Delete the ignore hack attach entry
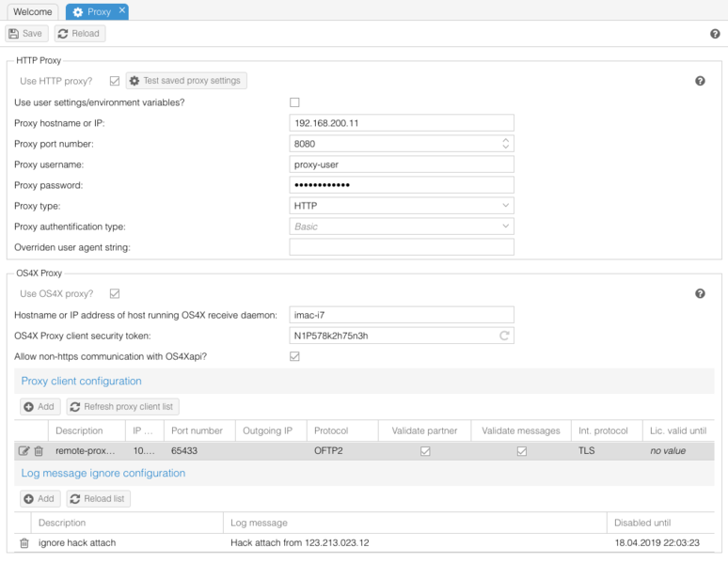The image size is (728, 563). click(24, 542)
